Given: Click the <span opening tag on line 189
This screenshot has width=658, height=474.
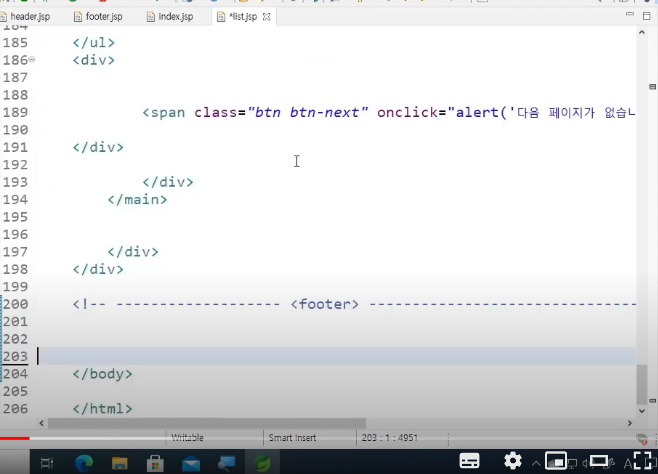Looking at the screenshot, I should pyautogui.click(x=164, y=112).
